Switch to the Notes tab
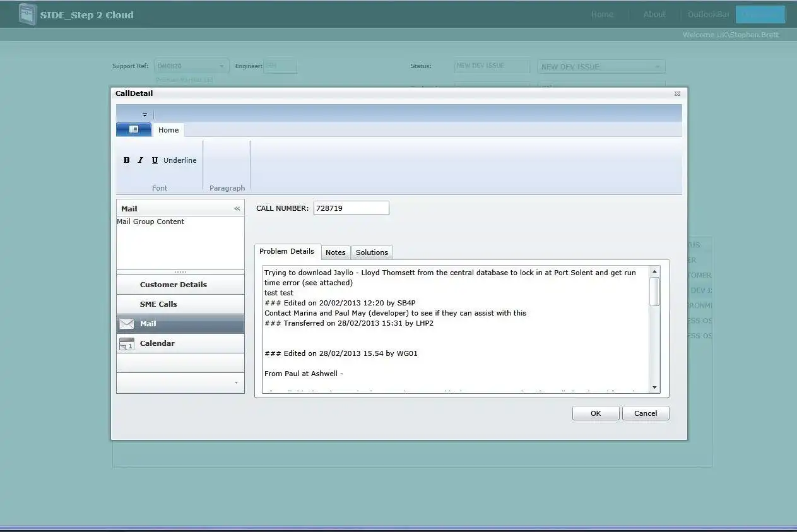797x532 pixels. coord(336,252)
